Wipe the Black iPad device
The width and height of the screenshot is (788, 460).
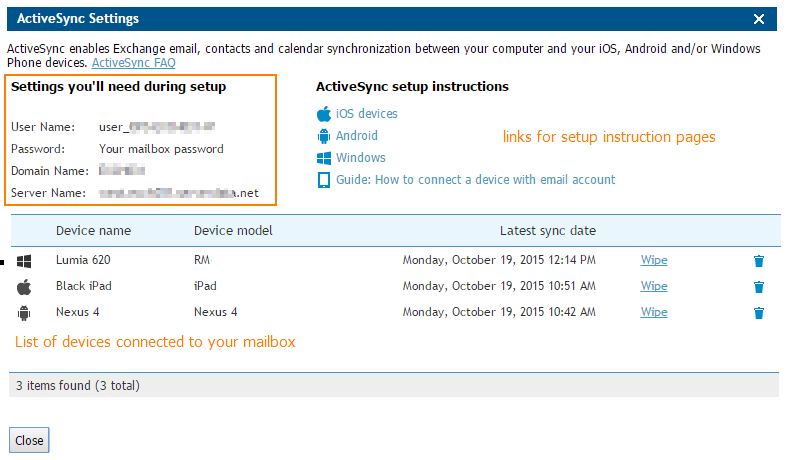[x=653, y=286]
